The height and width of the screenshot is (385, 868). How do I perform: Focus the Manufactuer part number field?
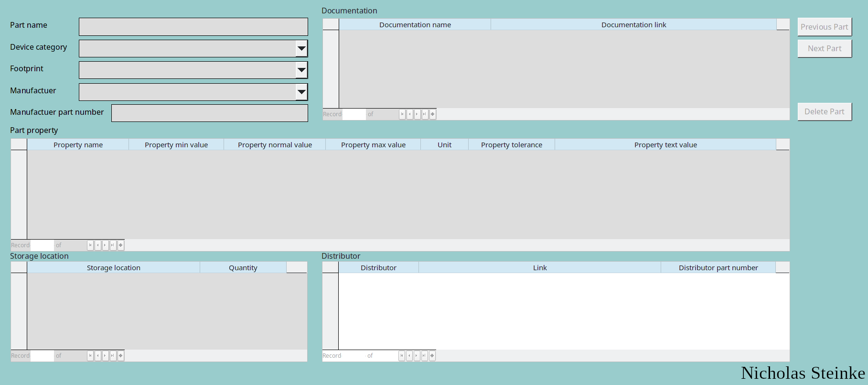(x=209, y=113)
